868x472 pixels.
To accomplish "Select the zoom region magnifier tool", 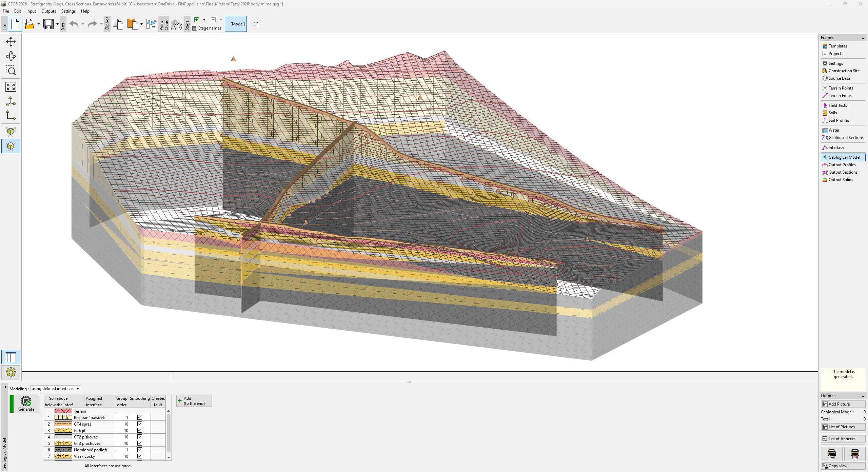I will point(11,71).
